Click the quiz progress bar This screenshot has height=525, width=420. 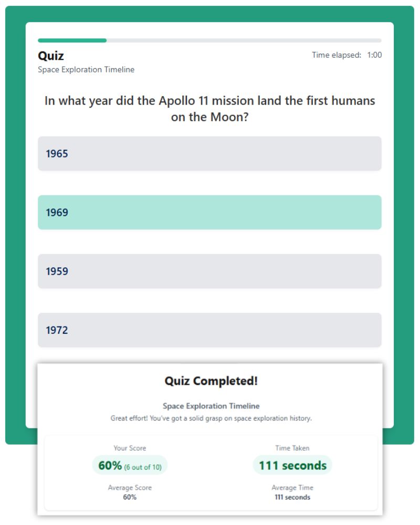point(209,40)
